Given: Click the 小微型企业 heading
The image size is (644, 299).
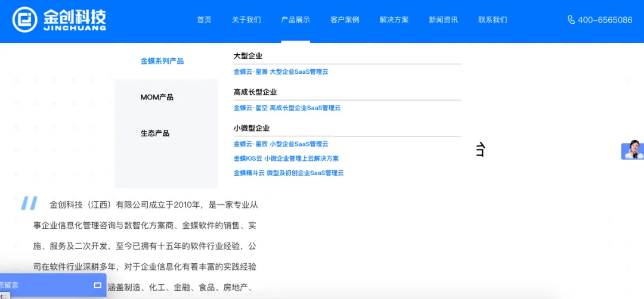Looking at the screenshot, I should pyautogui.click(x=252, y=128).
